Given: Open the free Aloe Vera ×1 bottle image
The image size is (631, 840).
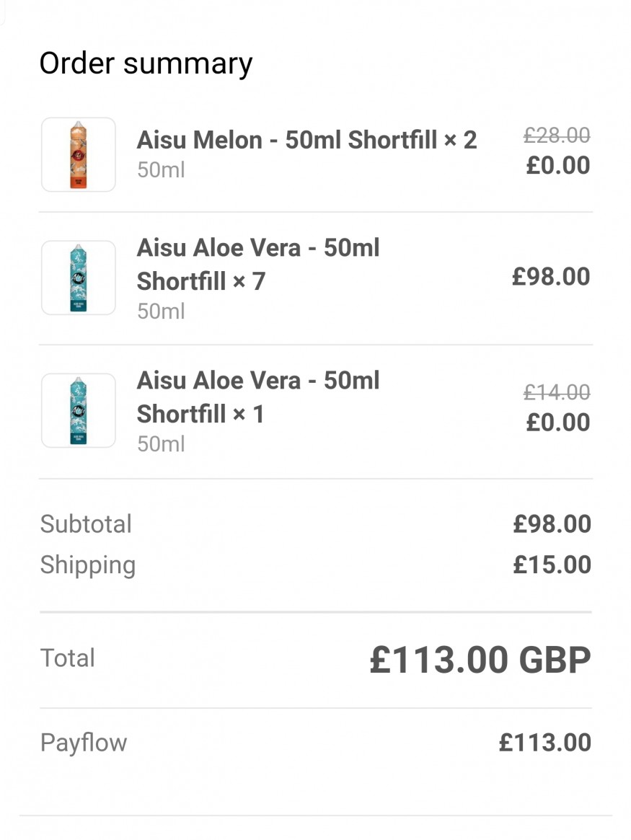Looking at the screenshot, I should [78, 410].
